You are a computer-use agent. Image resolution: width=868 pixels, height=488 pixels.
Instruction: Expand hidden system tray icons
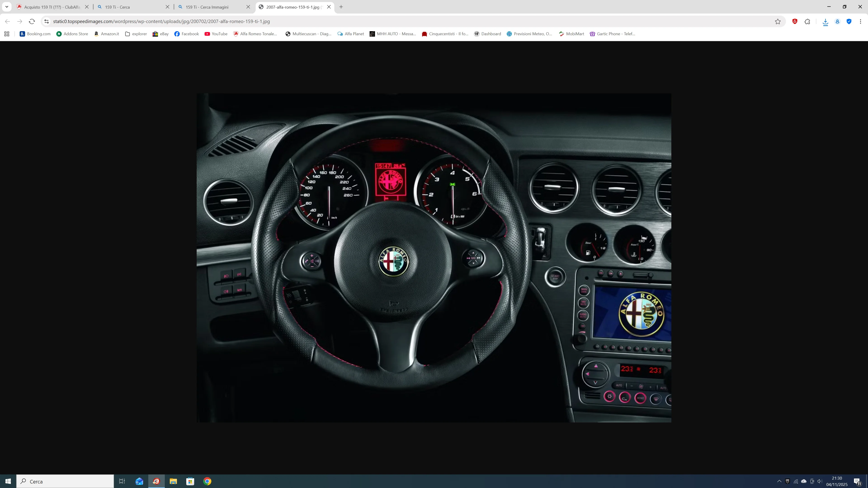click(x=780, y=482)
